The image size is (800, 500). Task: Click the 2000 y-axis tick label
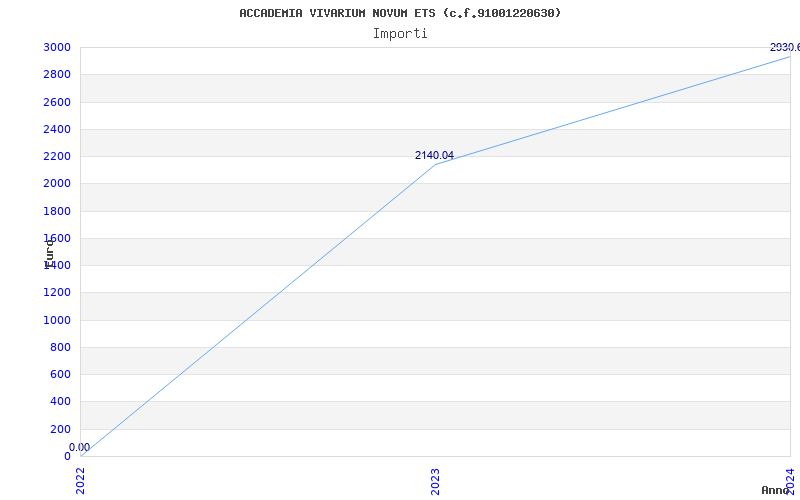click(x=57, y=184)
